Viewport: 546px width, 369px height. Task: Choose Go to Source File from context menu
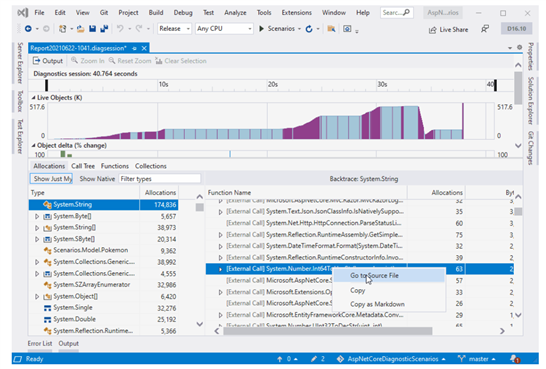click(389, 275)
